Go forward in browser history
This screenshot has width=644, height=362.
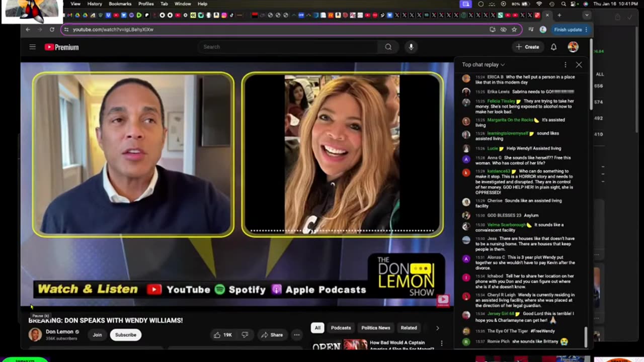(x=40, y=30)
